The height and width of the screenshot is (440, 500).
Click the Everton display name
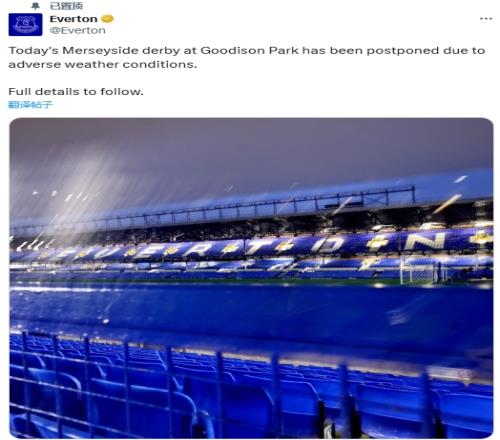coord(73,19)
